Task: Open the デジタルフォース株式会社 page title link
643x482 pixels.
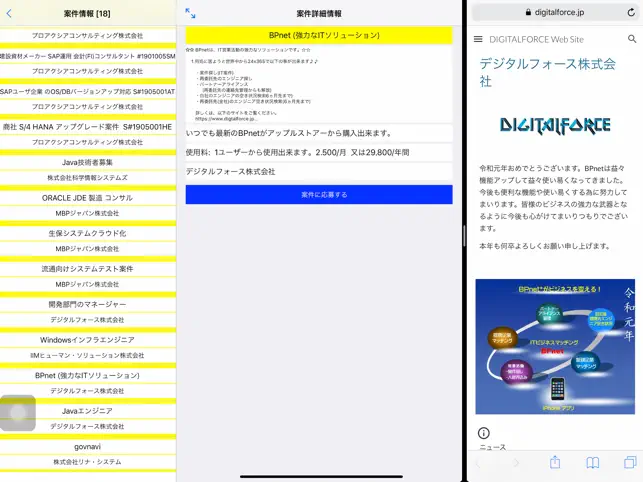Action: [x=547, y=72]
